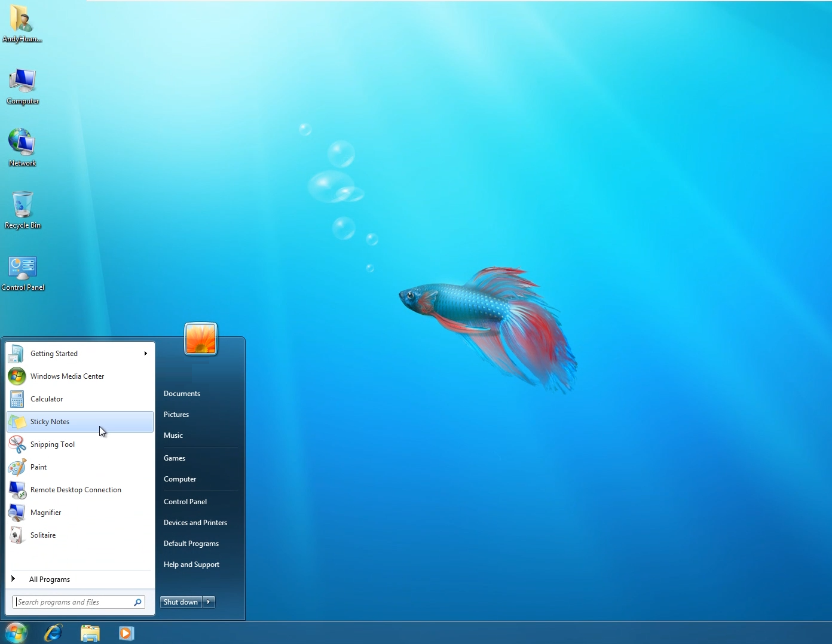
Task: Open the Computer desktop icon
Action: pos(23,86)
